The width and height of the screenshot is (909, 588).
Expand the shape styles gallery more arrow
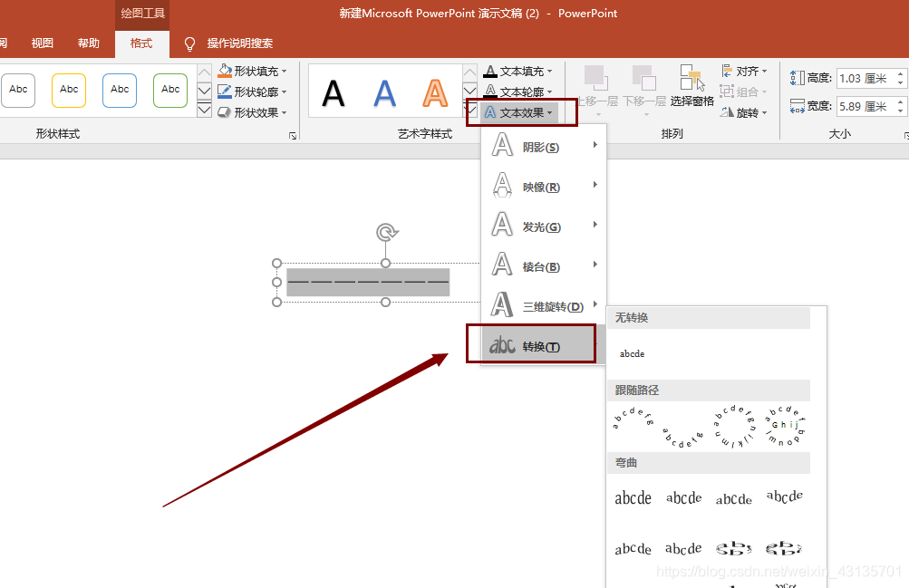click(204, 110)
